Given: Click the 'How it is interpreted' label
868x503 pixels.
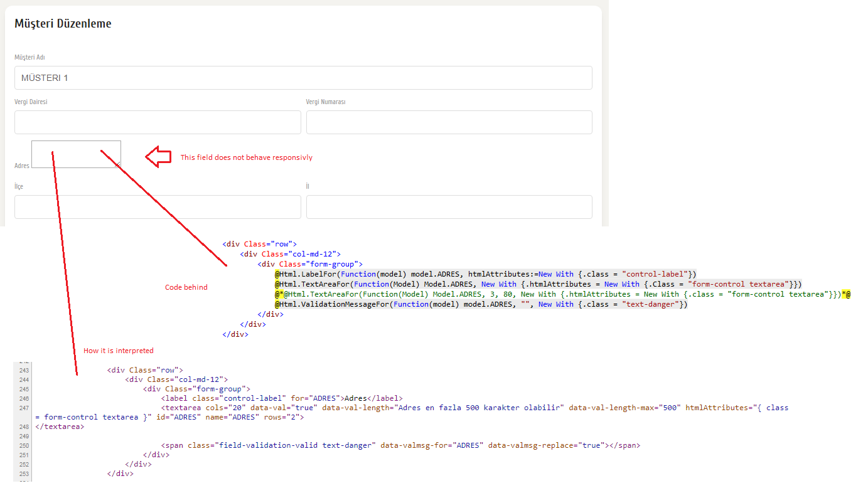Looking at the screenshot, I should pyautogui.click(x=118, y=351).
